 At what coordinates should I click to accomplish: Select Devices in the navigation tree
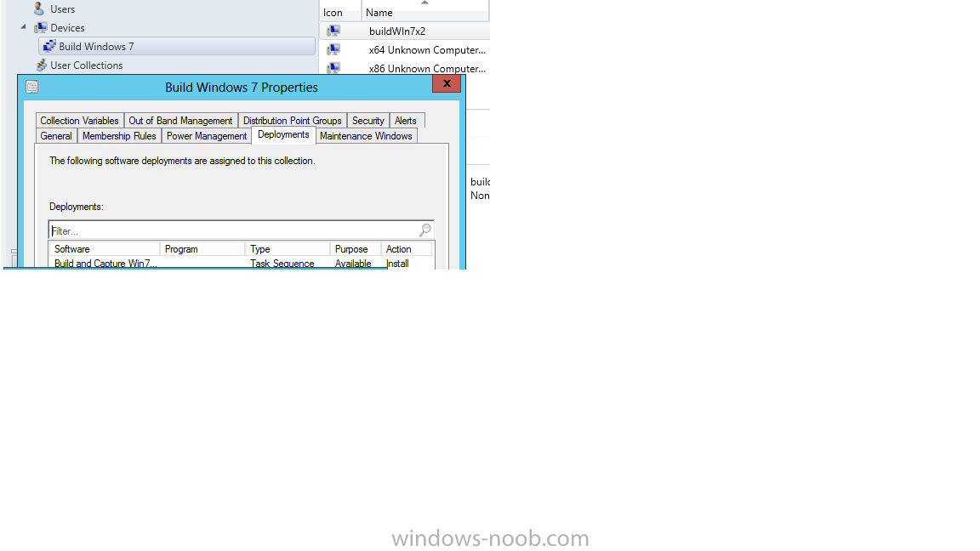67,27
